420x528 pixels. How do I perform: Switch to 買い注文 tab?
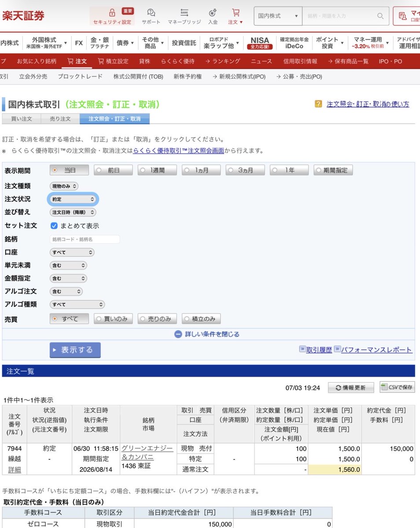pyautogui.click(x=22, y=119)
